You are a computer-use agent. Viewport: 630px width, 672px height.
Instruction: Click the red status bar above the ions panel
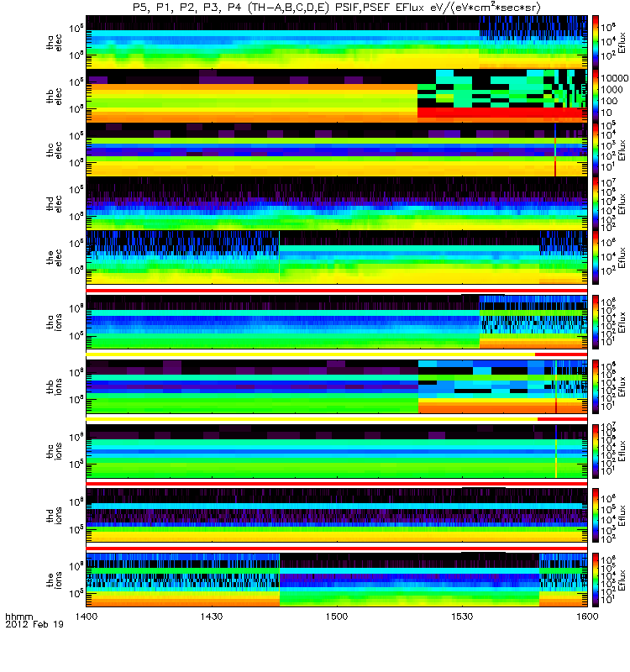pyautogui.click(x=337, y=549)
